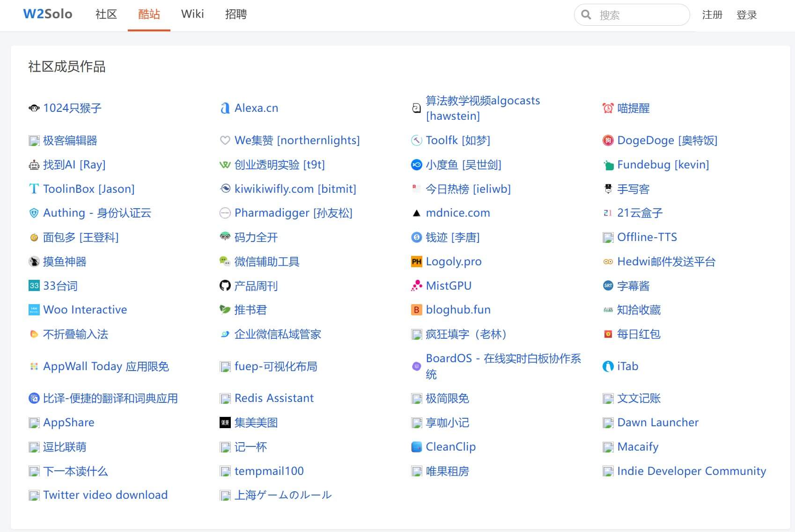
Task: Click the GitHub icon next to 产品周刊
Action: click(225, 285)
